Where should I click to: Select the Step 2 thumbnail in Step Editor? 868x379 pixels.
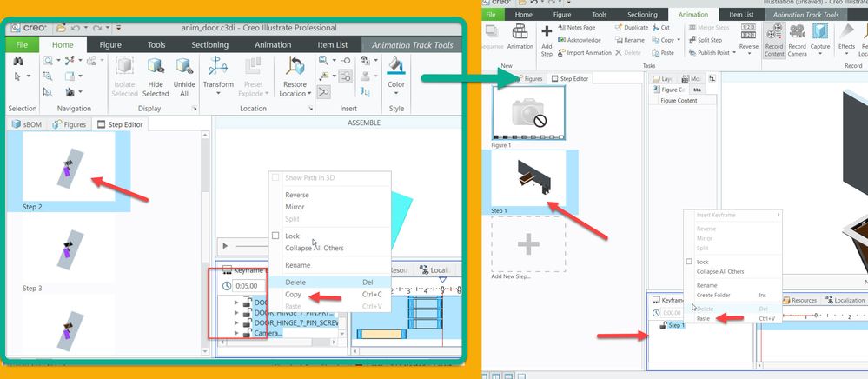69,166
